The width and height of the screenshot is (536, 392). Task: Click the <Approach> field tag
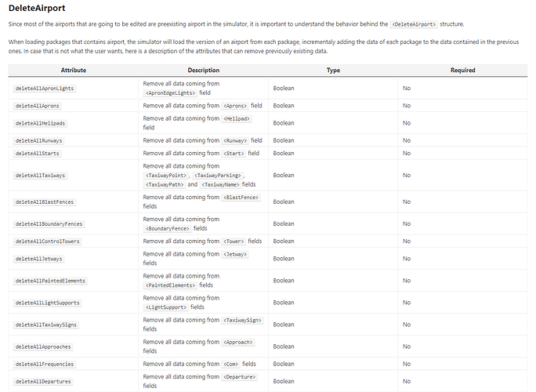pyautogui.click(x=238, y=342)
